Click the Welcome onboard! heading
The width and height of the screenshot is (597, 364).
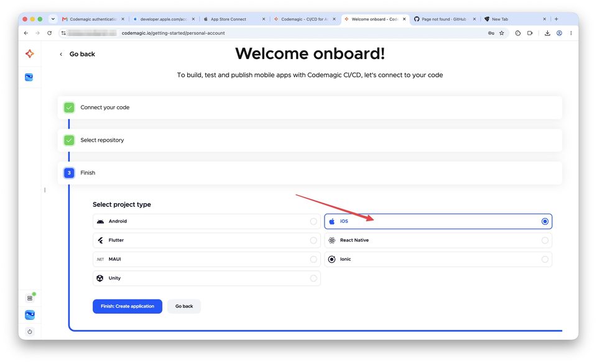(x=310, y=53)
